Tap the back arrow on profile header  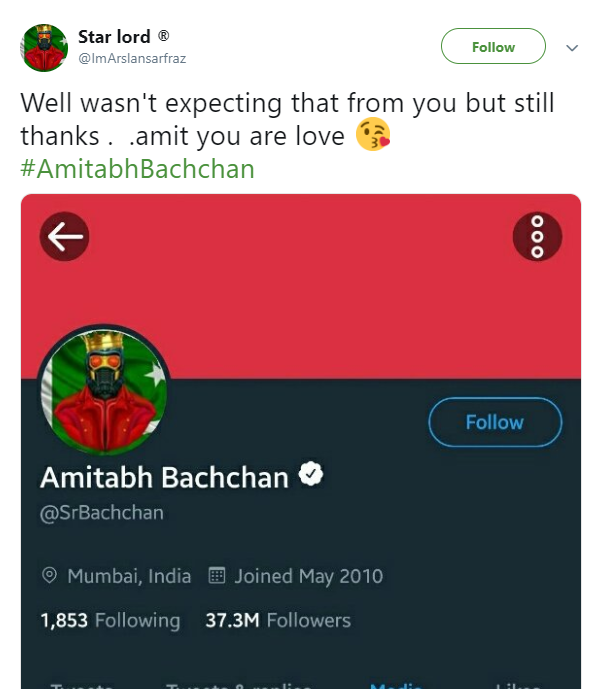point(65,236)
